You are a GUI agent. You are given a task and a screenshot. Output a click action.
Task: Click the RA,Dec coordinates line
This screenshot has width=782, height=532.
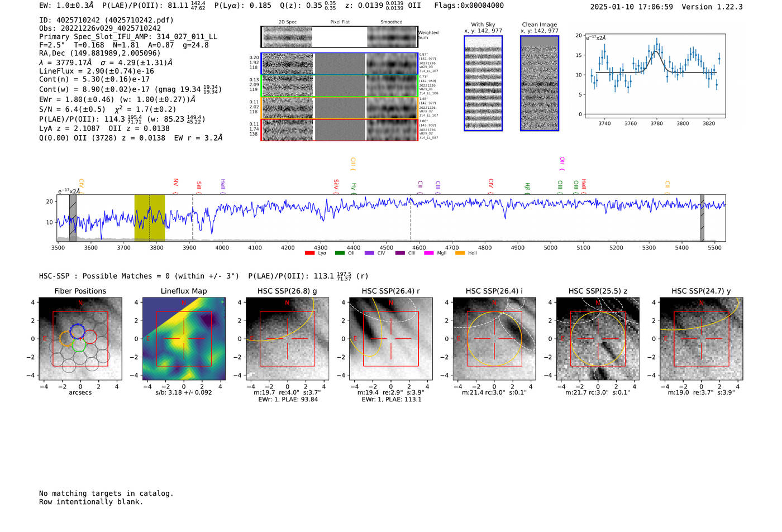click(100, 54)
